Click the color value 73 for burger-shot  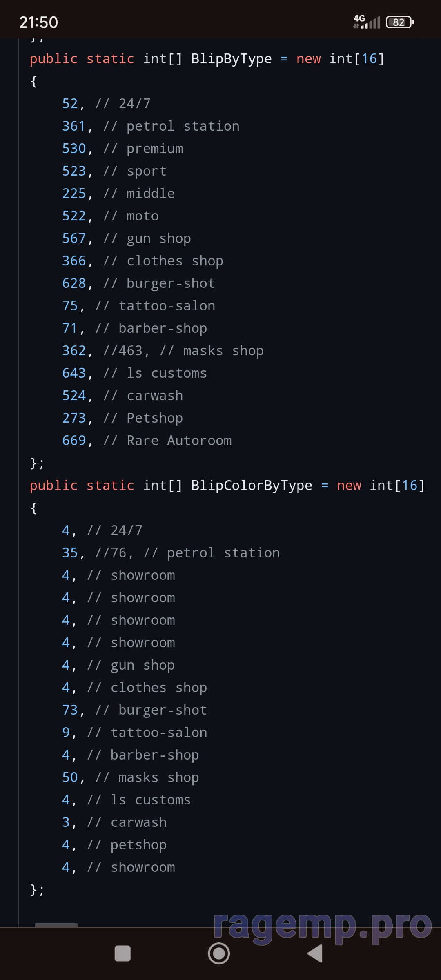click(70, 710)
